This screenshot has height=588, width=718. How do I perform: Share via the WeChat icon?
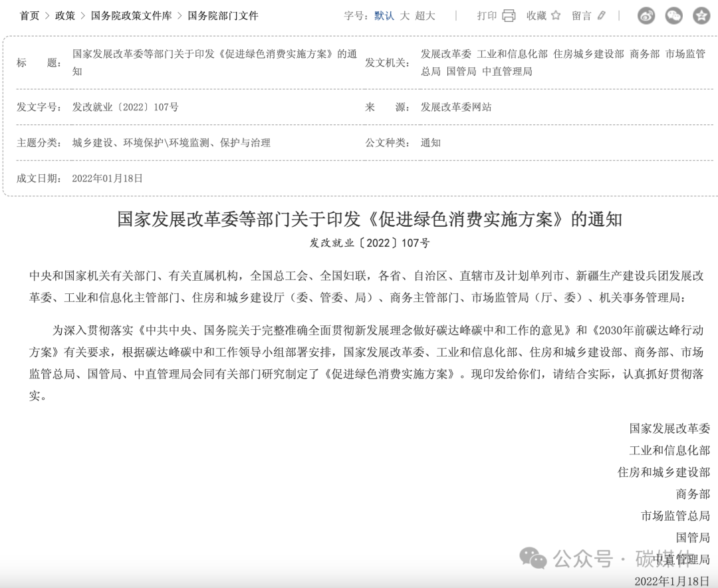pos(673,16)
